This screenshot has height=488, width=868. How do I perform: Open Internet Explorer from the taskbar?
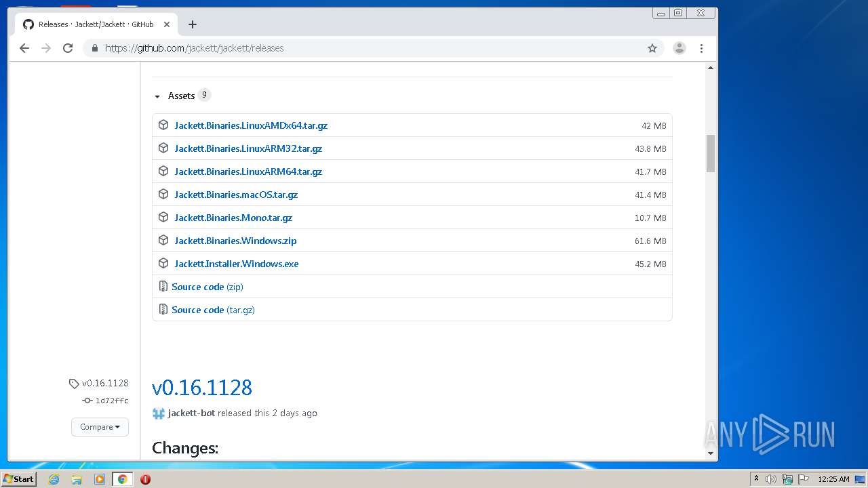pyautogui.click(x=54, y=479)
